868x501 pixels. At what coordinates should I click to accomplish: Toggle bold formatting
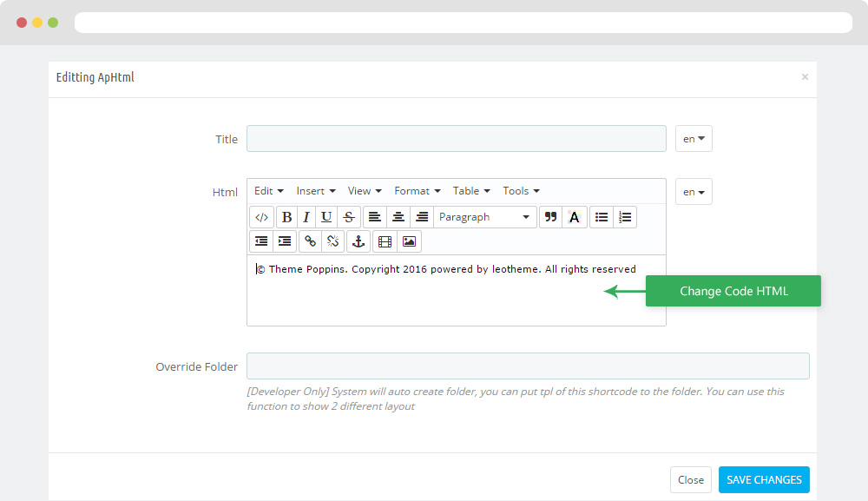coord(286,217)
